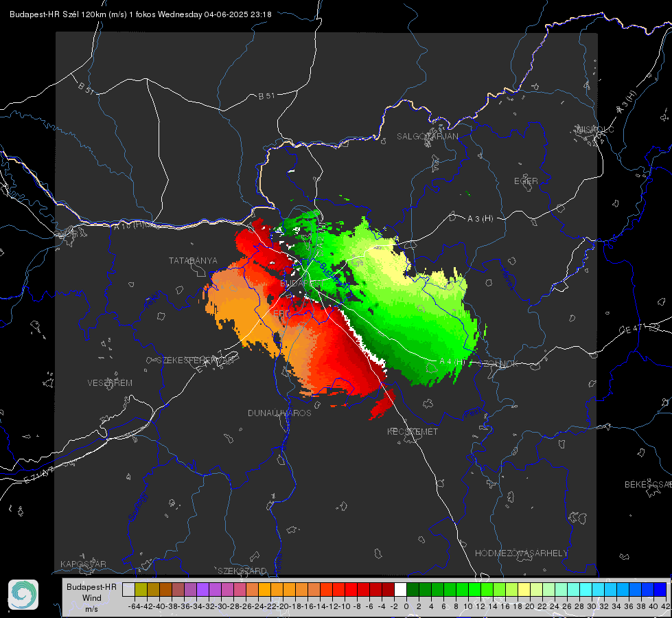Click the BÉKÉSCSABA city label
Viewport: 672px width, 618px height.
click(648, 484)
